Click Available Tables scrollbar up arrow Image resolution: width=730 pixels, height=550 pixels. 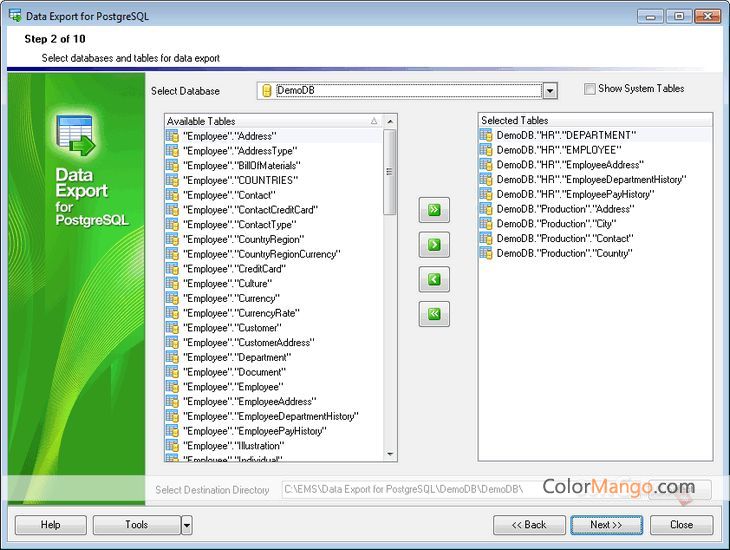tap(390, 122)
